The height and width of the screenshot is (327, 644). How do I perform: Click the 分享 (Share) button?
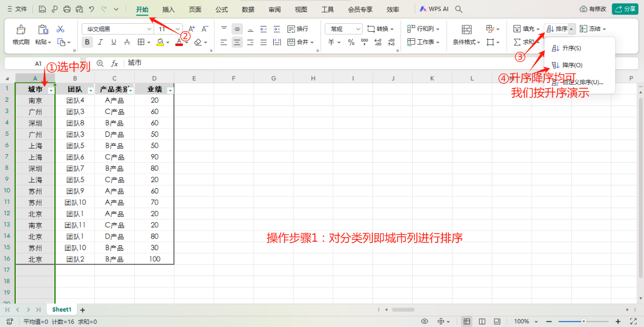tap(625, 9)
